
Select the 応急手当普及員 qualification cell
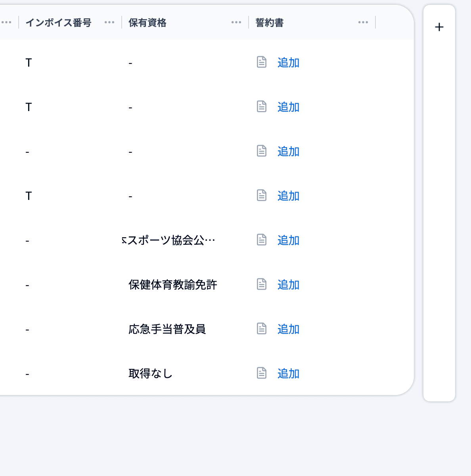167,329
